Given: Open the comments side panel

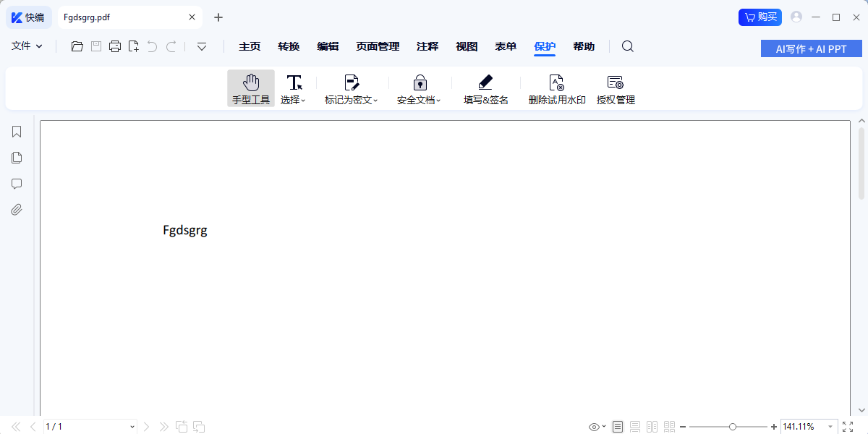Looking at the screenshot, I should [x=17, y=184].
